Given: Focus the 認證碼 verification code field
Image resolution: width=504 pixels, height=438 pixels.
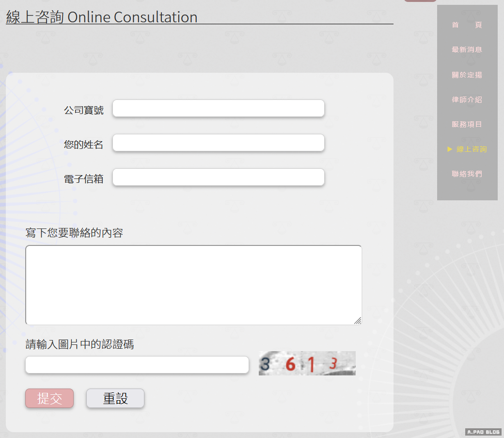Looking at the screenshot, I should (137, 365).
